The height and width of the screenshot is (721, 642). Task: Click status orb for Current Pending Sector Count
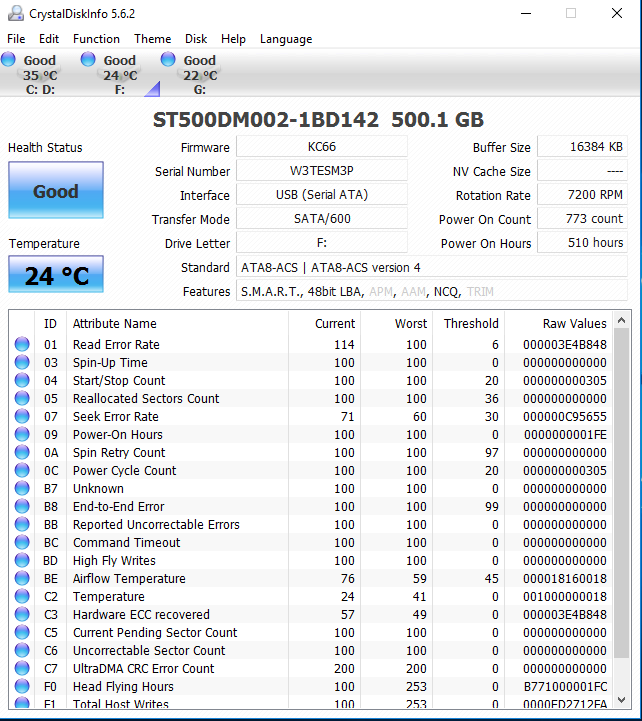(x=22, y=632)
